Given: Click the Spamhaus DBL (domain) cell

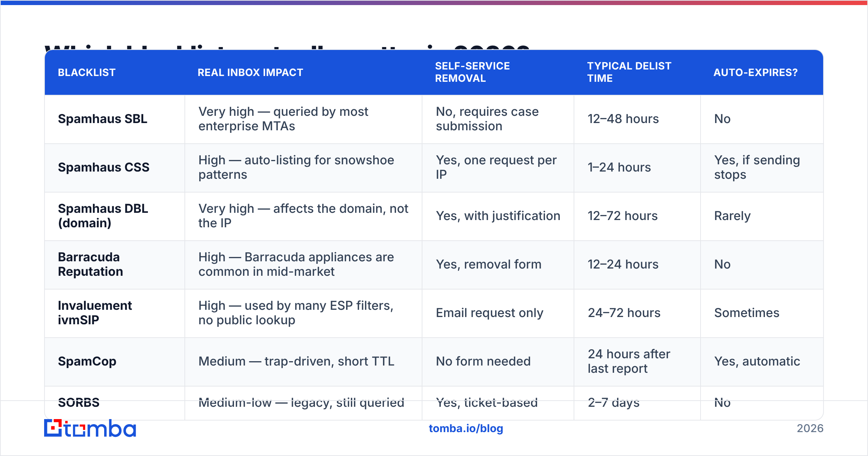Looking at the screenshot, I should (103, 216).
